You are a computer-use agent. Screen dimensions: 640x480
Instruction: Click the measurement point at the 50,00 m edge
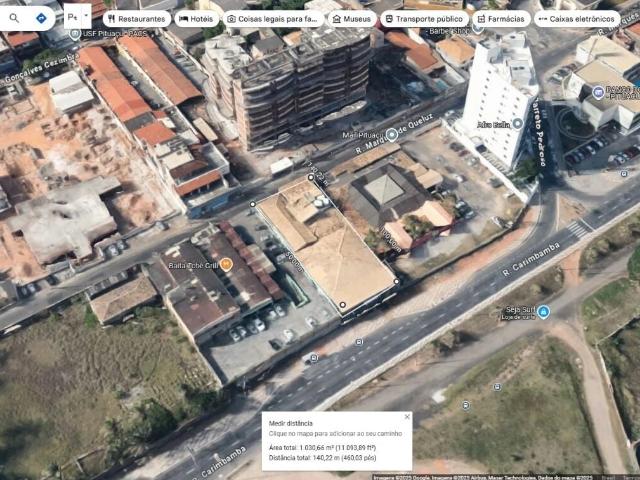point(253,204)
